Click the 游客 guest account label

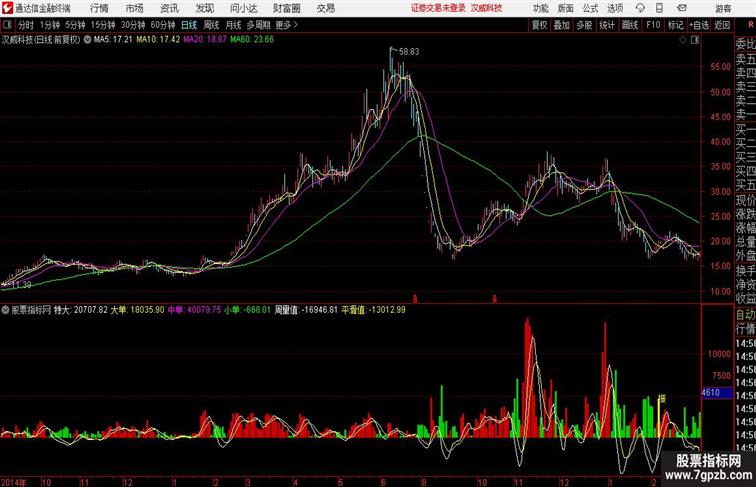click(x=723, y=8)
